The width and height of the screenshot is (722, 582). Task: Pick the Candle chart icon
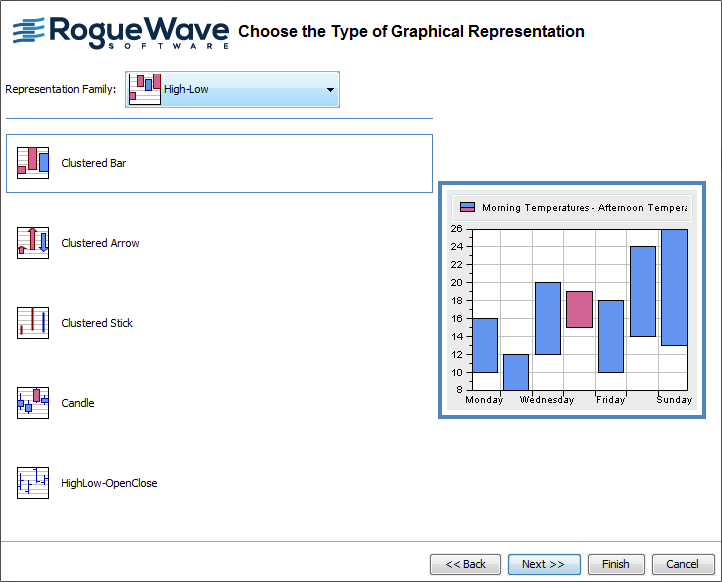pyautogui.click(x=33, y=403)
